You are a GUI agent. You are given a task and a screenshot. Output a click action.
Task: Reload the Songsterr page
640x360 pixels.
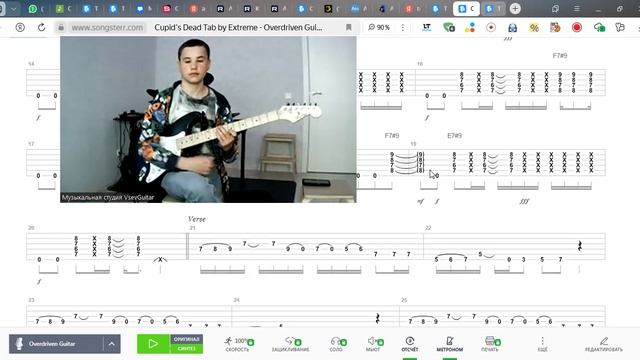41,27
